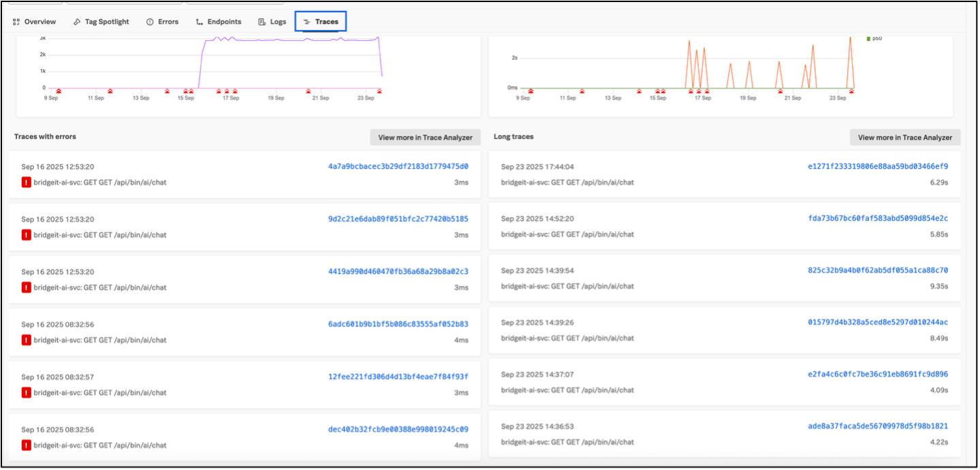Click red error icon on trace dec402b32fcb

coord(27,445)
